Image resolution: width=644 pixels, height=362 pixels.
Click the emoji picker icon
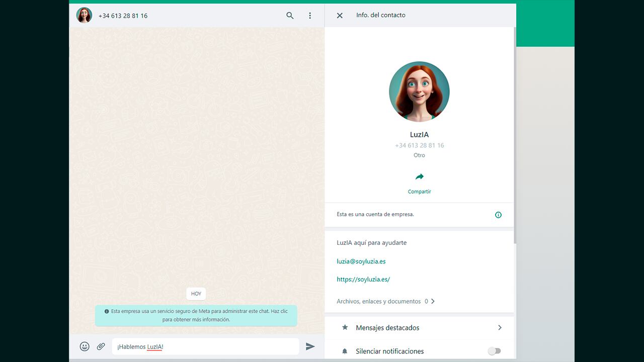click(84, 346)
